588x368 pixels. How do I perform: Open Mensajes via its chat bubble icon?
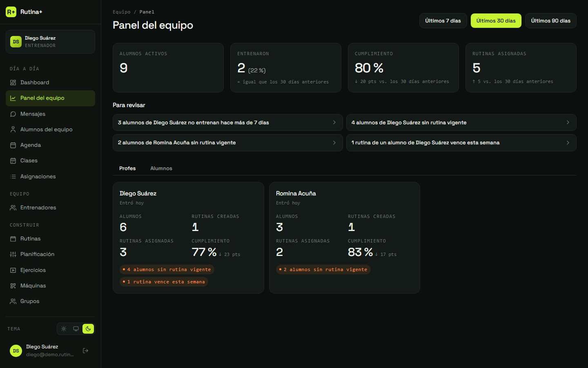tap(13, 114)
